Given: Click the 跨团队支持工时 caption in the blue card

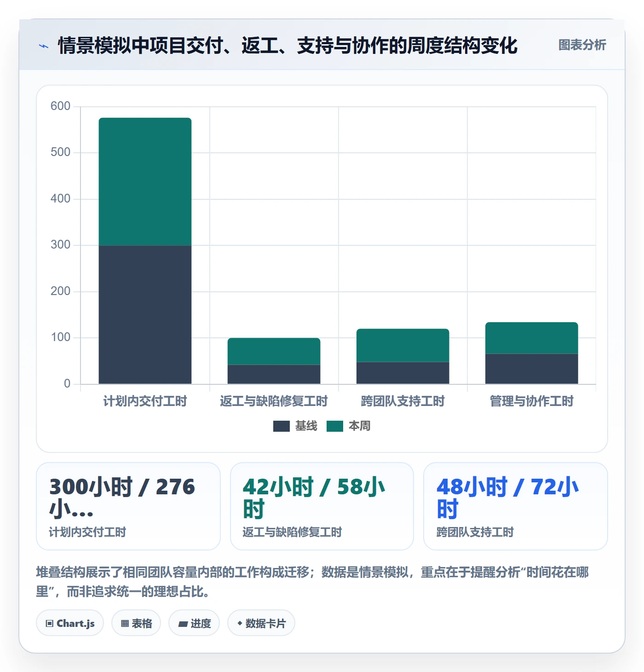Looking at the screenshot, I should pos(475,533).
